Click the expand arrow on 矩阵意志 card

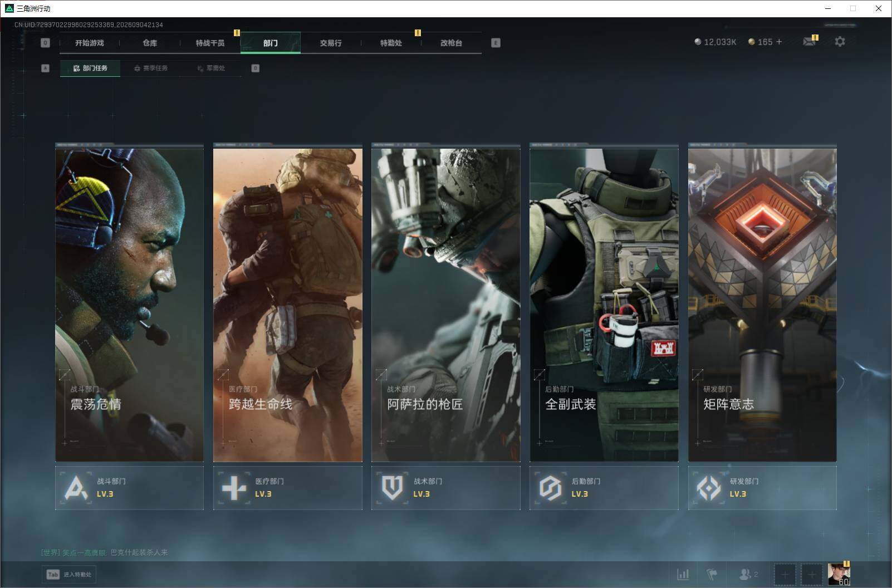[697, 375]
